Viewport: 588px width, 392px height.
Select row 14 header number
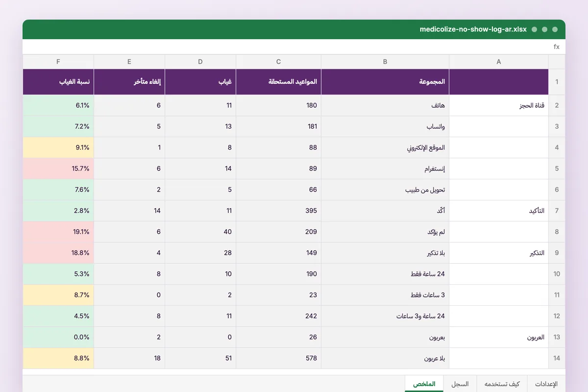[557, 358]
